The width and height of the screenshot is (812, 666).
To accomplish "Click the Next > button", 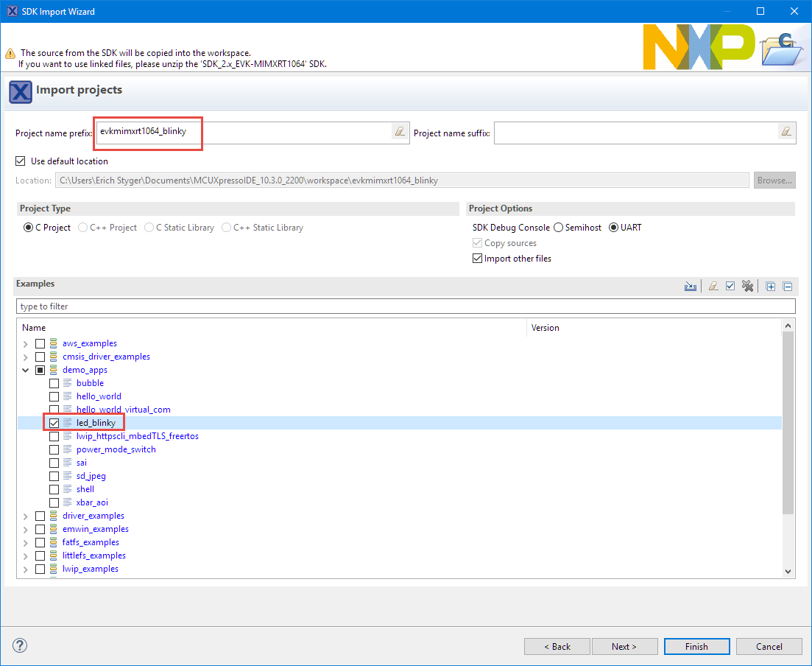I will click(x=624, y=646).
